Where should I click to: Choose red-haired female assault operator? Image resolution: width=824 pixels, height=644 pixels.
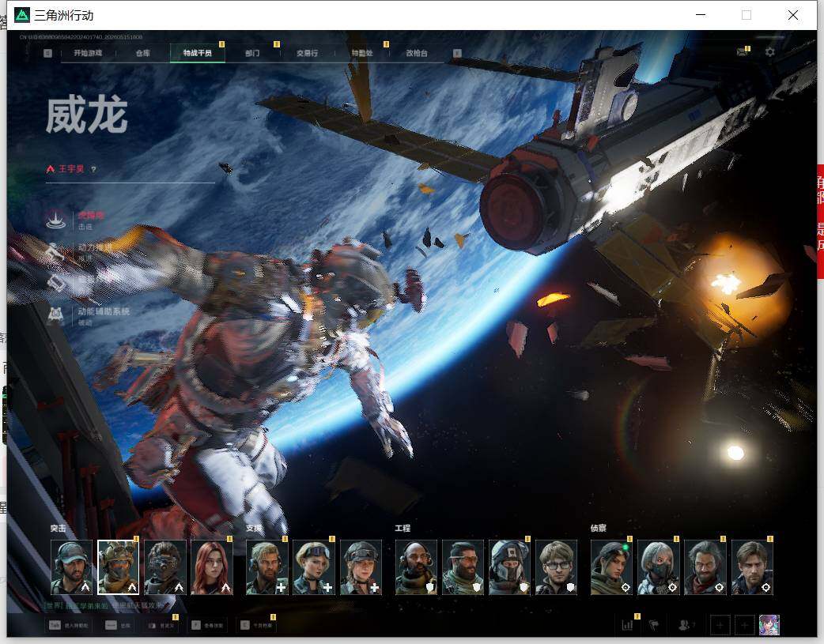point(212,567)
